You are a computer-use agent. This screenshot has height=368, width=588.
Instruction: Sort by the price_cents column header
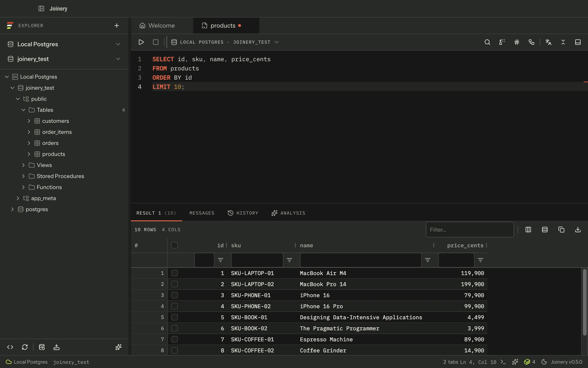coord(465,245)
